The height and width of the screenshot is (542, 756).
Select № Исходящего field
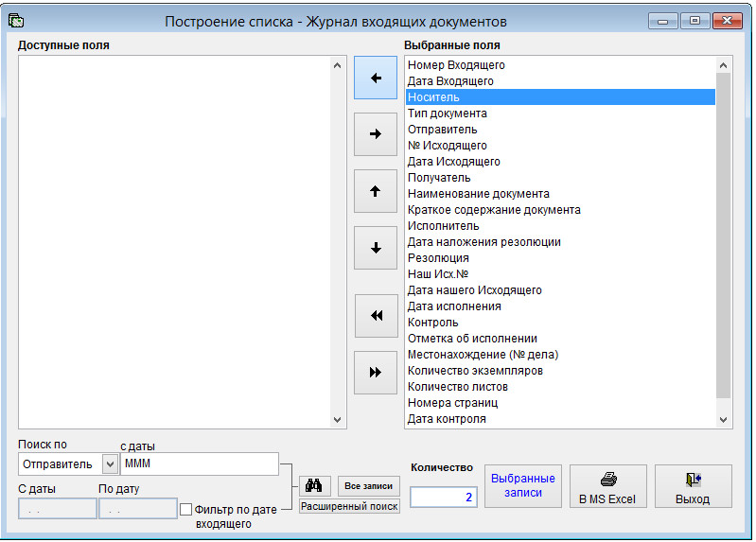click(x=560, y=145)
